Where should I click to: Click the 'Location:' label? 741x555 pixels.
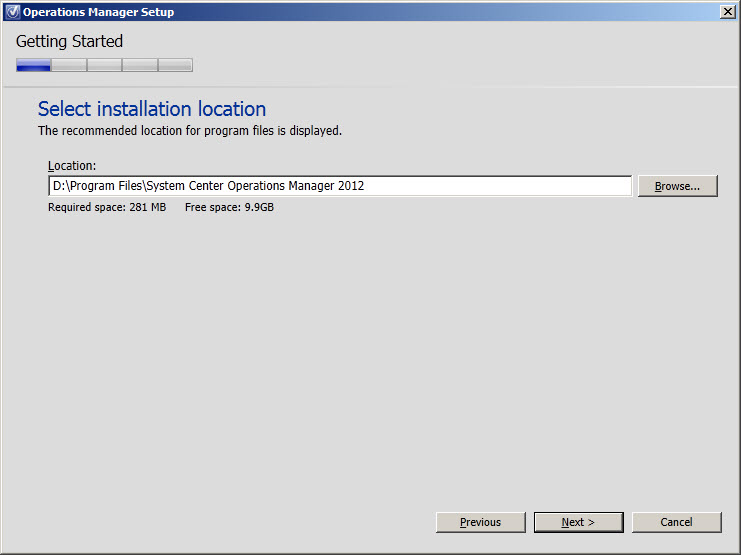coord(72,165)
